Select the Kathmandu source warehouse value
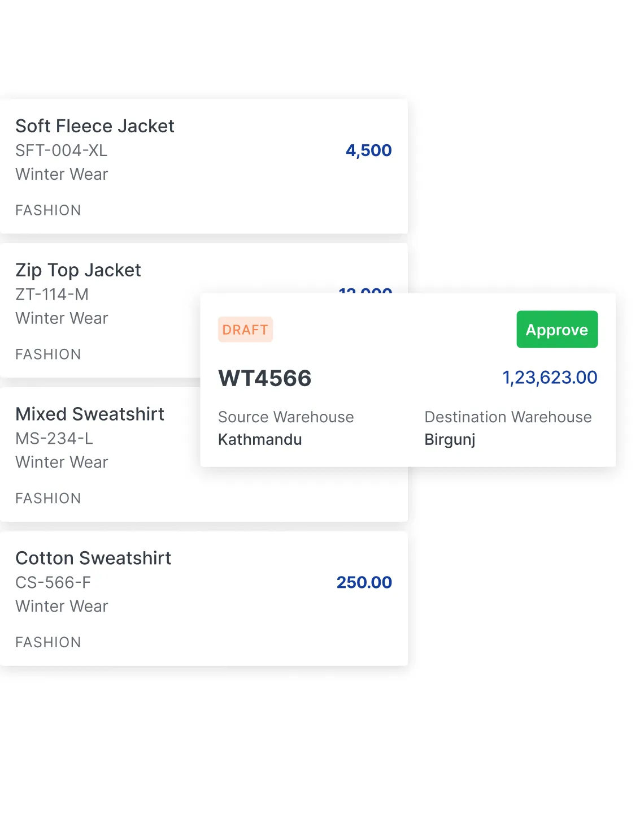 [260, 440]
